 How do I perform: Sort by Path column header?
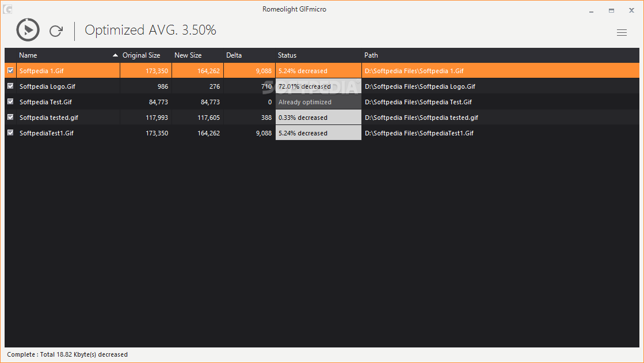(371, 55)
